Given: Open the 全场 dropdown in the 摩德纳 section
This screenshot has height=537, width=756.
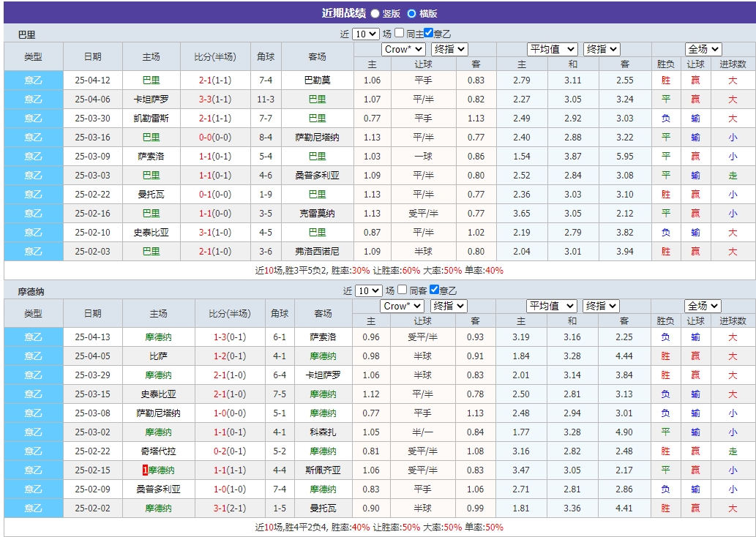Looking at the screenshot, I should pyautogui.click(x=701, y=306).
